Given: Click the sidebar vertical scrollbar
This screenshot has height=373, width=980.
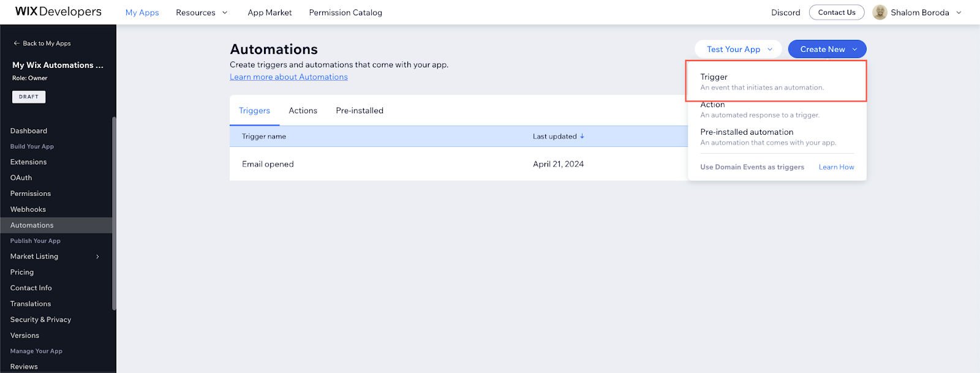Looking at the screenshot, I should pyautogui.click(x=114, y=213).
